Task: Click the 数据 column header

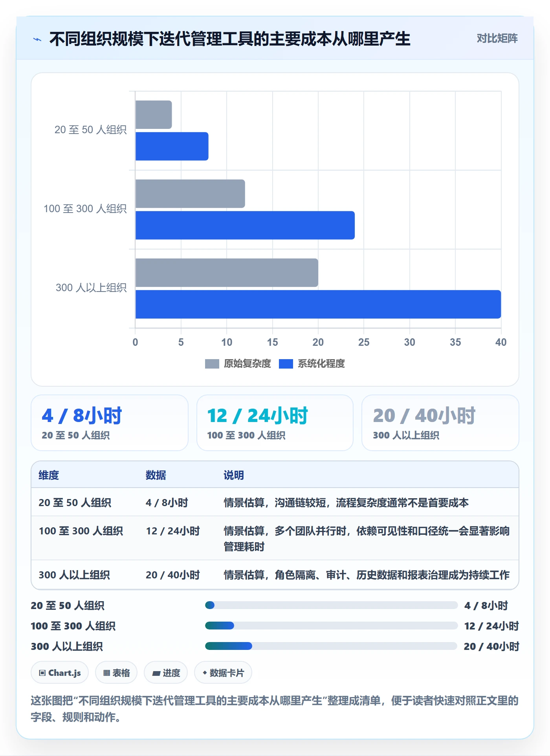Action: click(x=156, y=475)
